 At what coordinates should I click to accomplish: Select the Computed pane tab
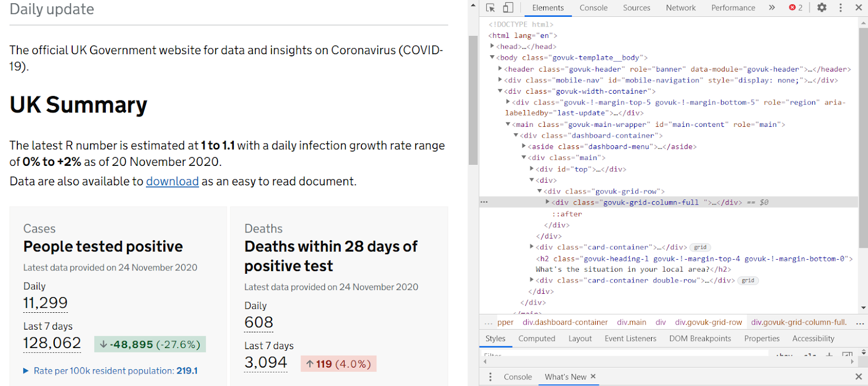(x=537, y=338)
